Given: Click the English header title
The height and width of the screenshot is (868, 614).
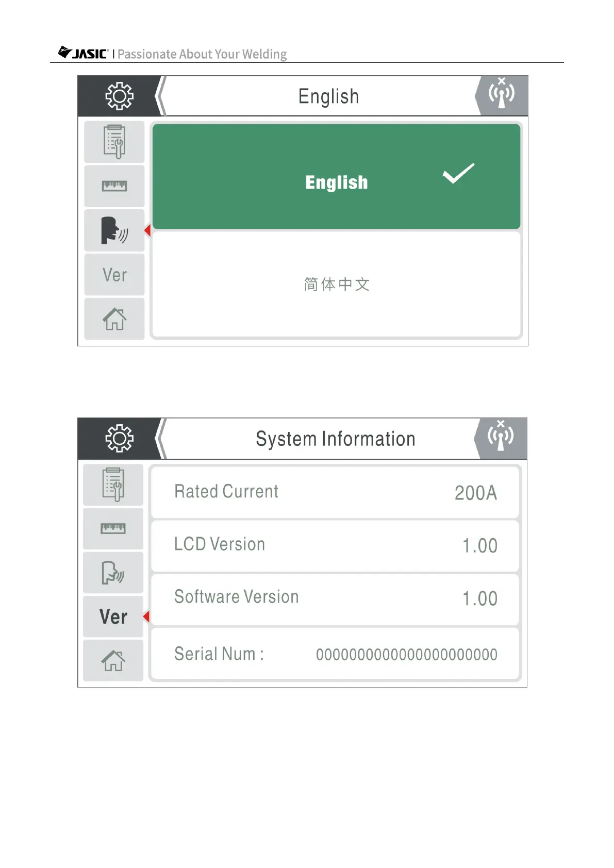Looking at the screenshot, I should 328,97.
